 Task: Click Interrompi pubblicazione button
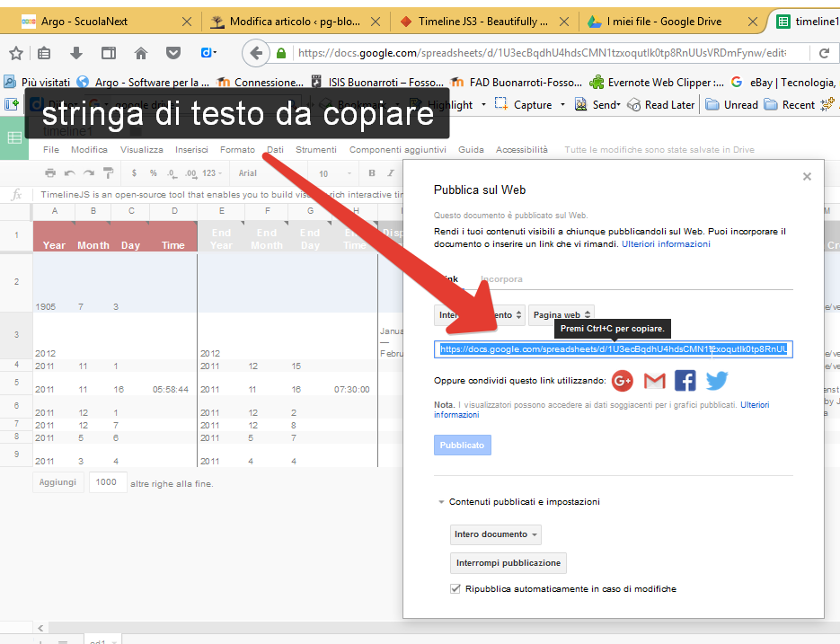(x=508, y=563)
